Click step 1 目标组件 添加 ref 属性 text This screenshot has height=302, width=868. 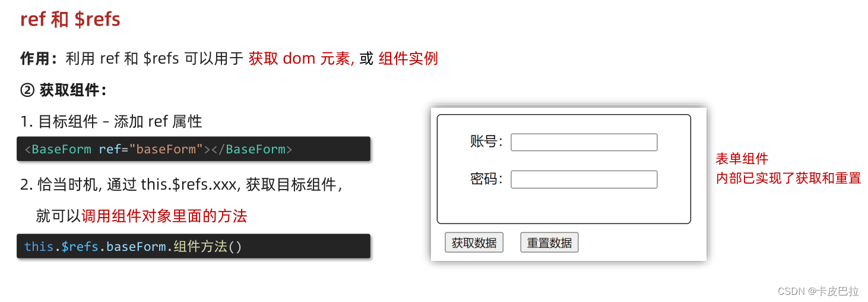coord(111,122)
